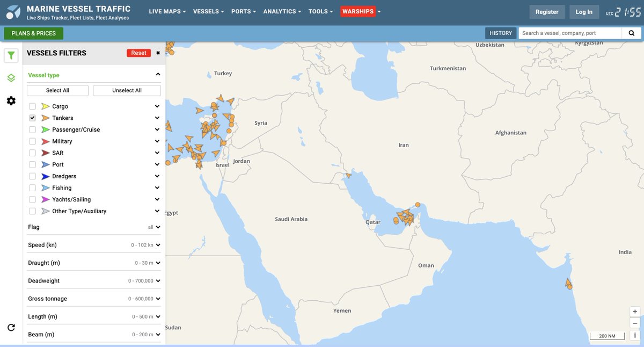Click Select All vessel types

click(57, 90)
